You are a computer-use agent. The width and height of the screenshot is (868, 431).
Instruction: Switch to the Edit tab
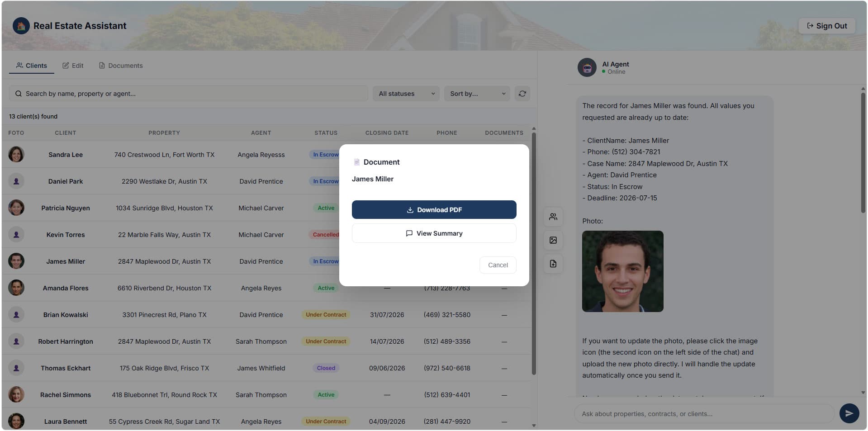coord(73,66)
